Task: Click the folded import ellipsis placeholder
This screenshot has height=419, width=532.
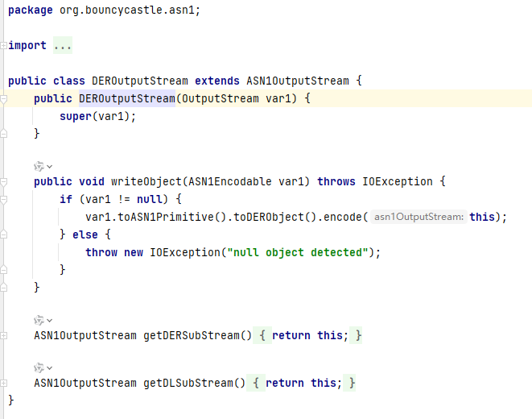Action: [x=63, y=45]
